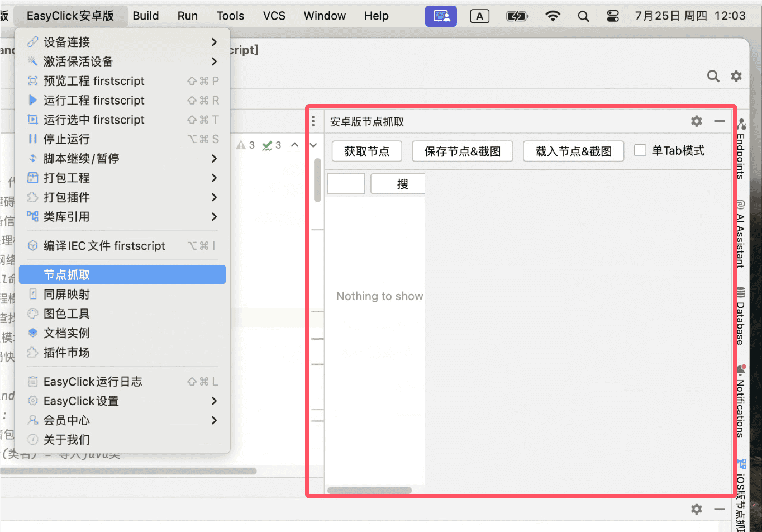The height and width of the screenshot is (532, 762).
Task: Click the macOS Spotlight search icon
Action: (x=583, y=16)
